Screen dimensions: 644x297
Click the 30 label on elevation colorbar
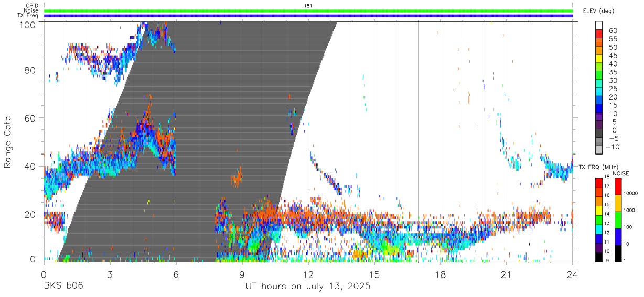(612, 81)
